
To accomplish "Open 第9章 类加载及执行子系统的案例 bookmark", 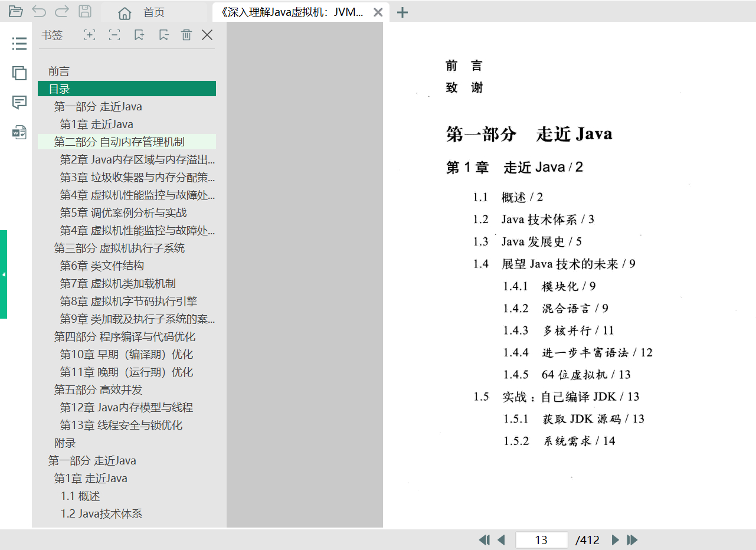I will point(138,319).
